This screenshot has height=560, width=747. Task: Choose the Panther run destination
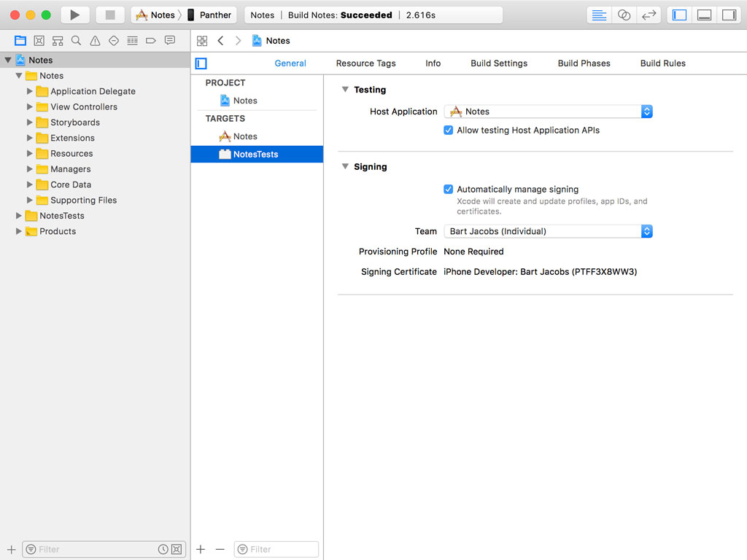point(209,15)
